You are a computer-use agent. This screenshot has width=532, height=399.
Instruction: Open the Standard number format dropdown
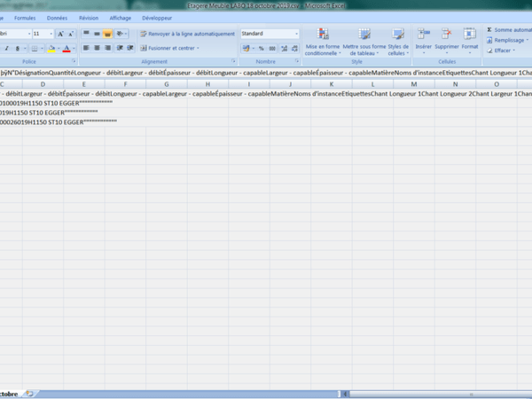pos(296,34)
